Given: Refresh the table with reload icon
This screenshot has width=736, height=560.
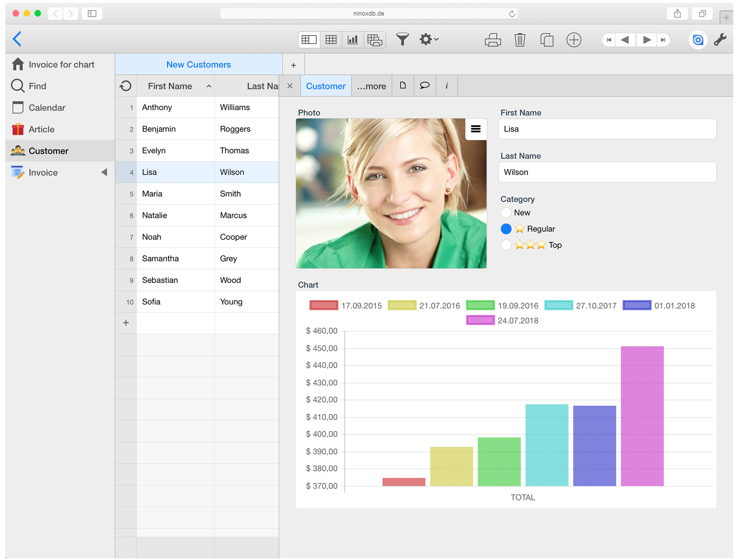Looking at the screenshot, I should (125, 86).
